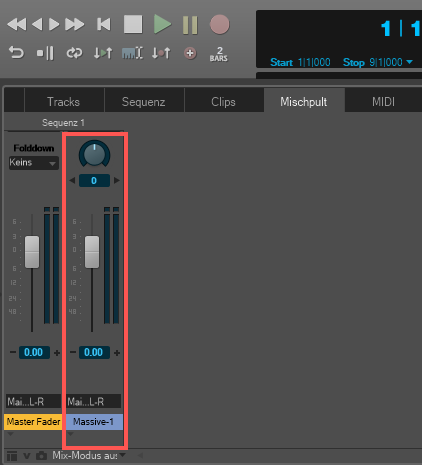
Task: Pause with the yellow Pause button
Action: [x=190, y=25]
